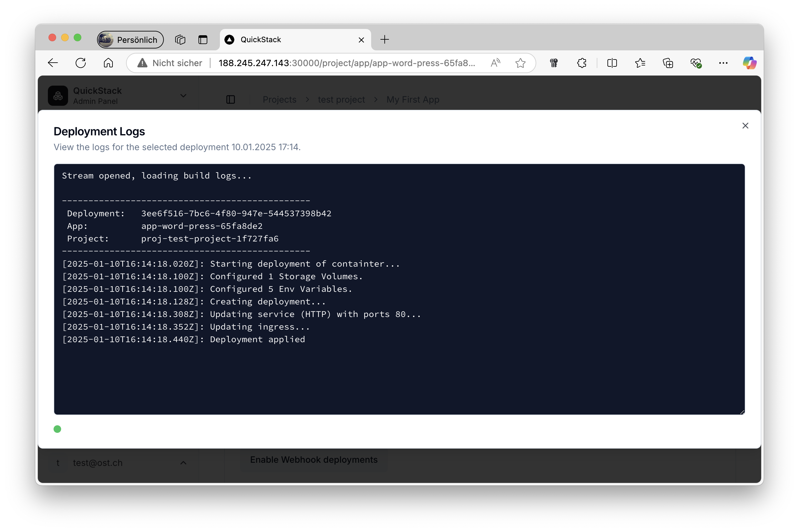Open the collections icon
The width and height of the screenshot is (799, 532).
click(x=668, y=63)
